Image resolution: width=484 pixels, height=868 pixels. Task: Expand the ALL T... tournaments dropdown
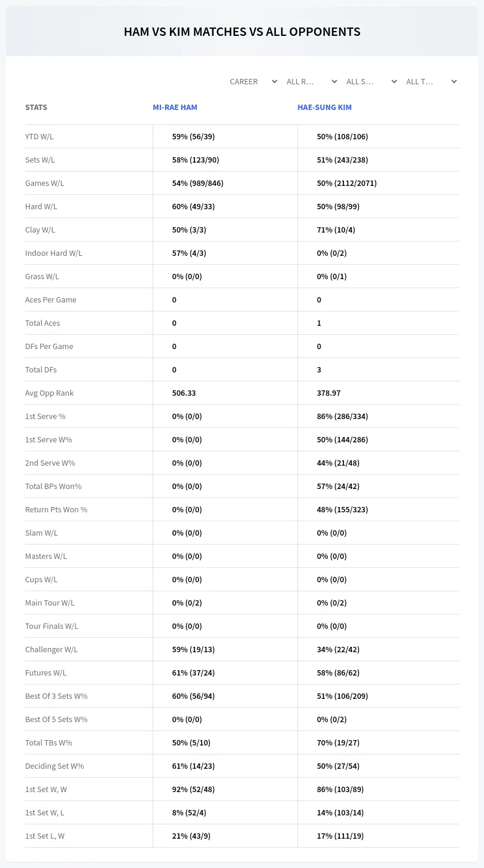(431, 81)
